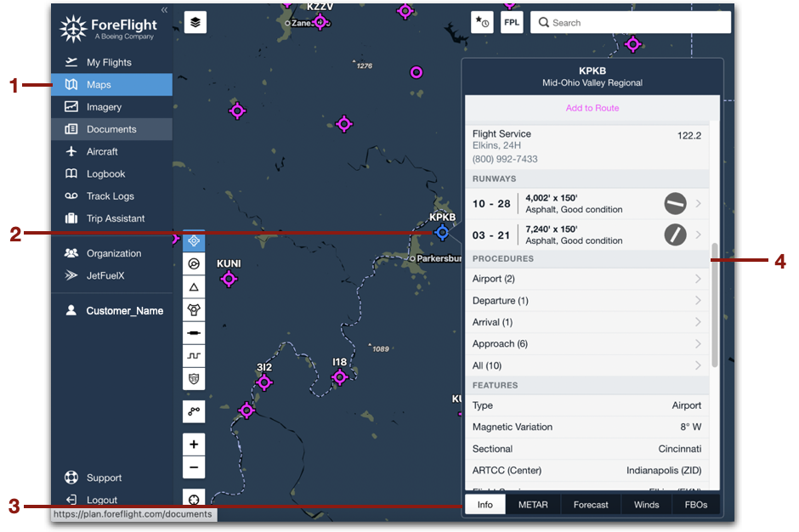Toggle the square-wave symbol map layer

pos(194,356)
